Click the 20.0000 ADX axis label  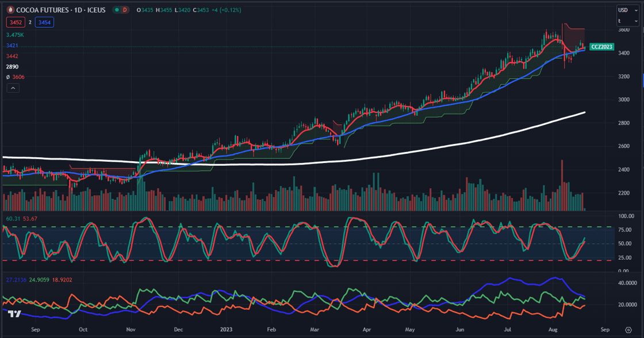(627, 305)
